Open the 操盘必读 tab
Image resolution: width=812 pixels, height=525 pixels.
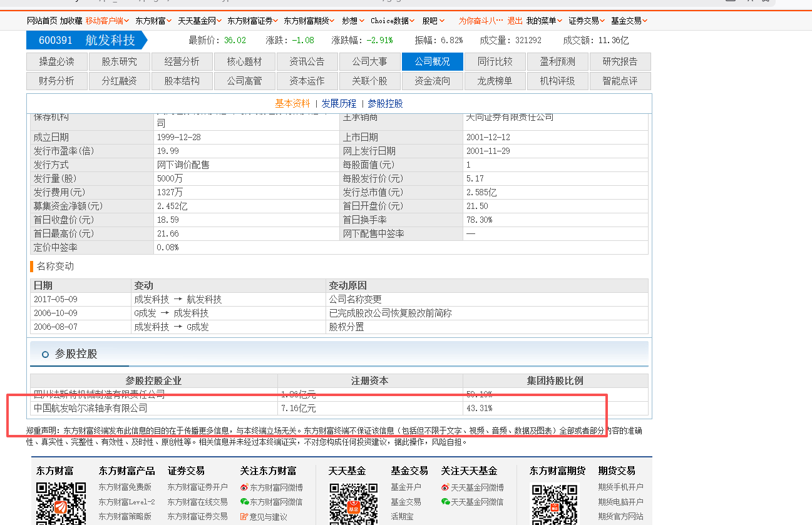pos(57,61)
